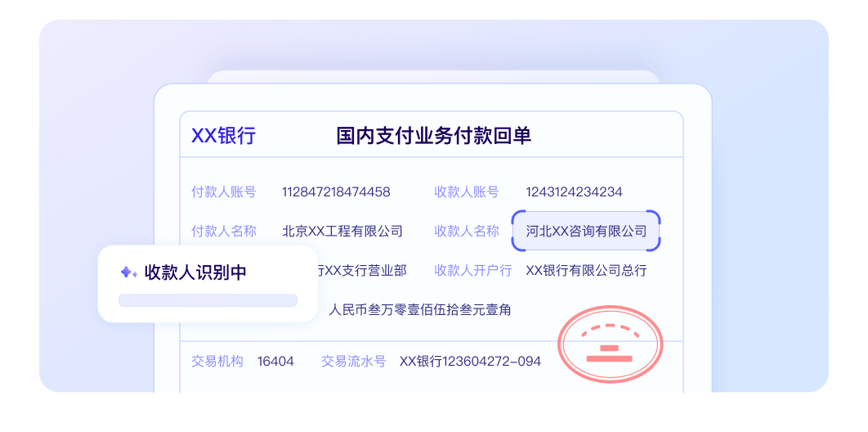Viewport: 868px width, 432px height.
Task: Click the sparkle icon beside 收款人识别中
Action: [x=128, y=272]
